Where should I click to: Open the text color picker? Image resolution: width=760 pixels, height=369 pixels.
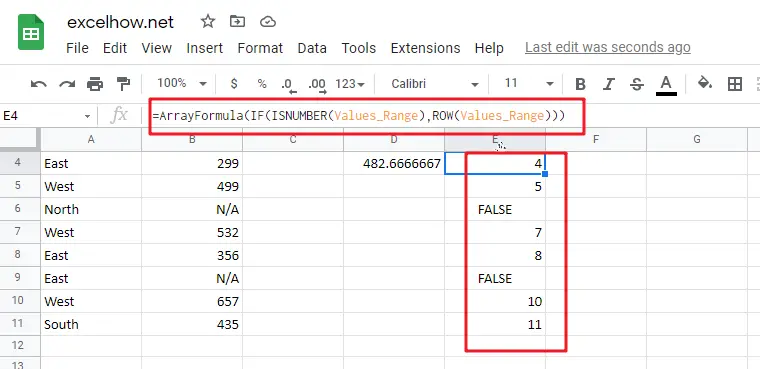tap(666, 85)
